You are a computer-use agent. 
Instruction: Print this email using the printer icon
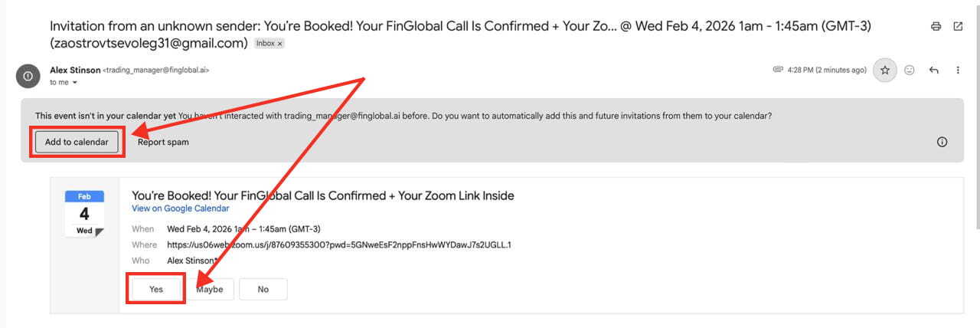(936, 26)
